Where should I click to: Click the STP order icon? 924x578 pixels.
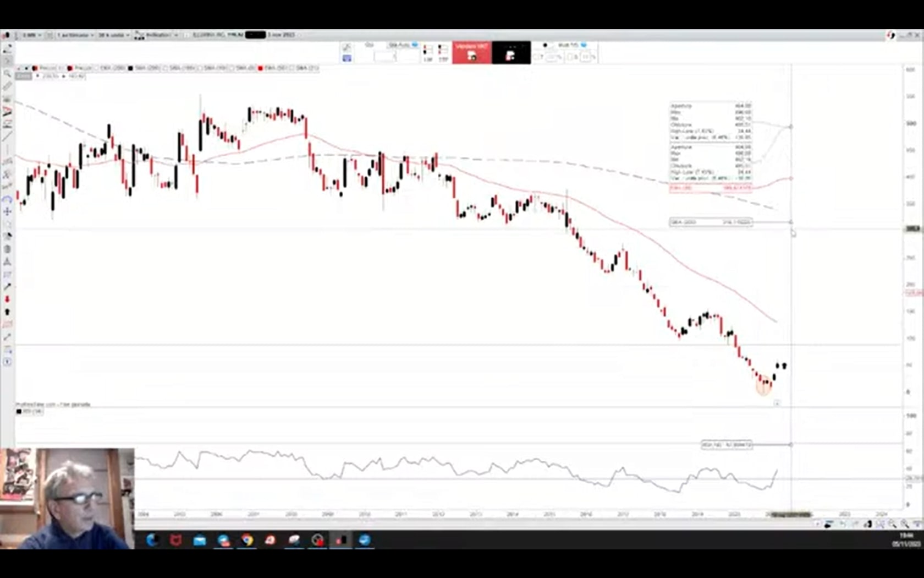pos(443,53)
